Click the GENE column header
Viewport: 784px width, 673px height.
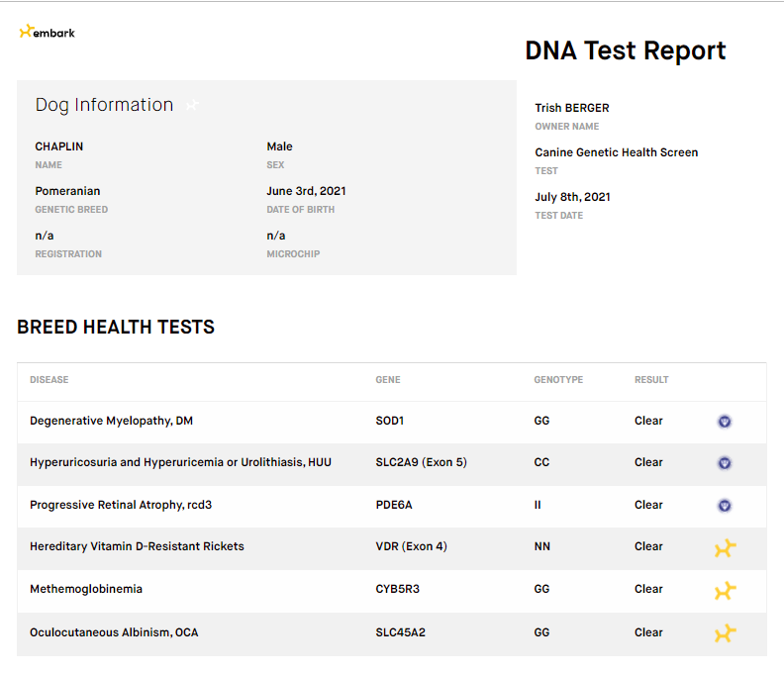click(x=388, y=379)
